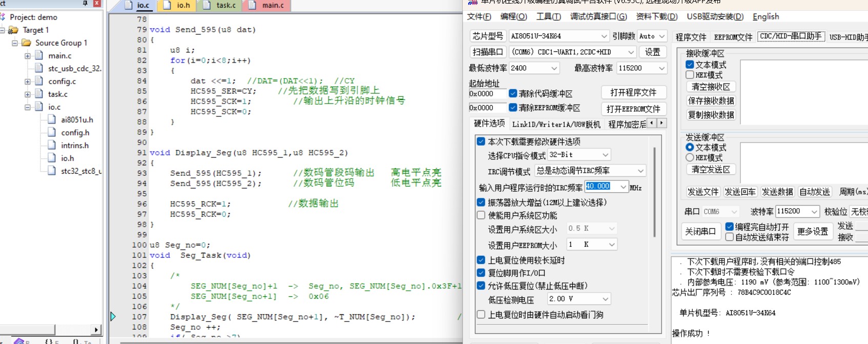Collapse the Target 1 tree node
This screenshot has height=344, width=868.
coord(3,30)
